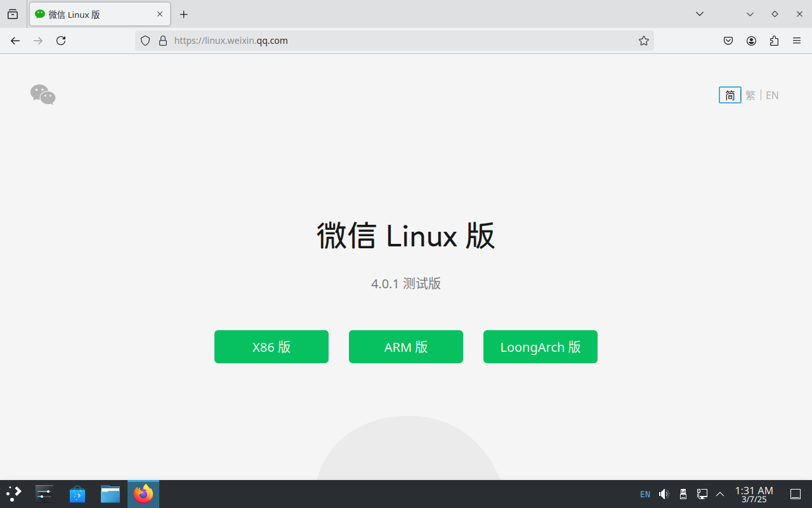Click the 4.0.1 测试版 version text
This screenshot has height=508, width=812.
pos(406,283)
